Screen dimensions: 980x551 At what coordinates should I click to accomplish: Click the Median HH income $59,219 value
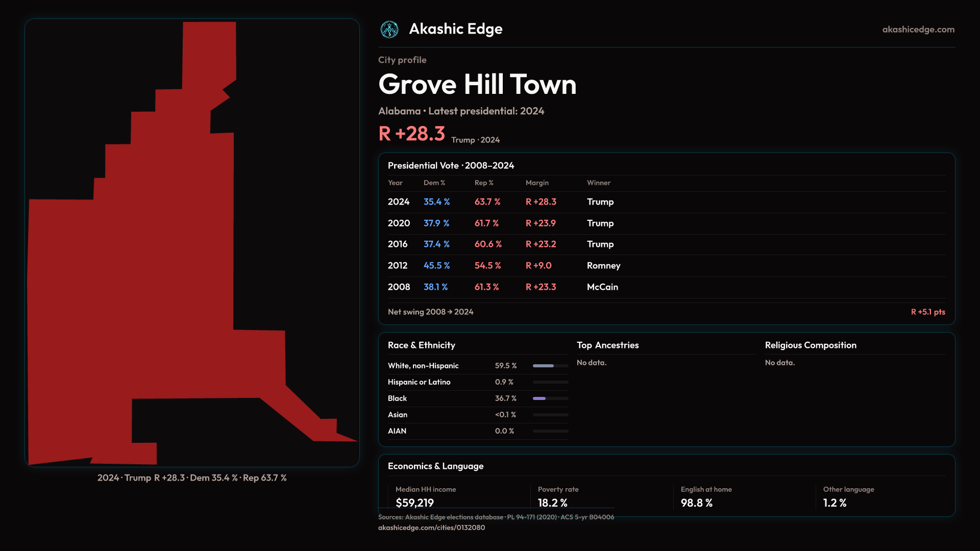pyautogui.click(x=414, y=503)
